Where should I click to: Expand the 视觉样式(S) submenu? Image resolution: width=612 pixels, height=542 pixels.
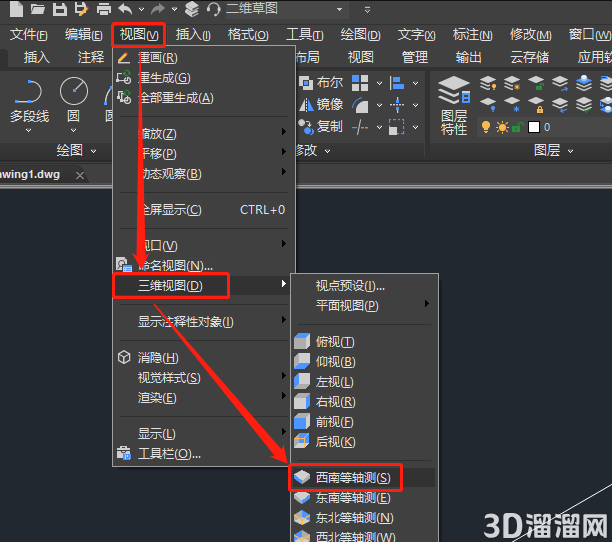click(202, 378)
